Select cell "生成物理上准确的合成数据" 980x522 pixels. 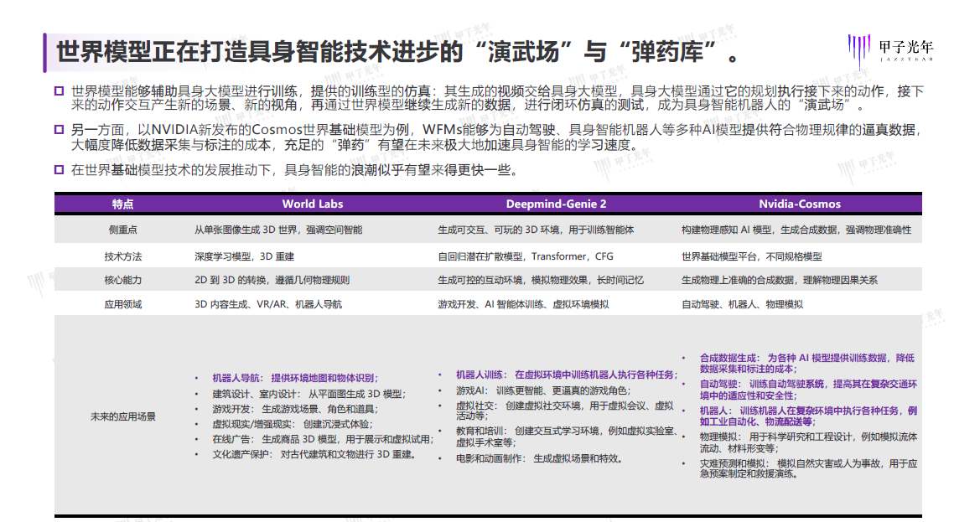(x=780, y=281)
